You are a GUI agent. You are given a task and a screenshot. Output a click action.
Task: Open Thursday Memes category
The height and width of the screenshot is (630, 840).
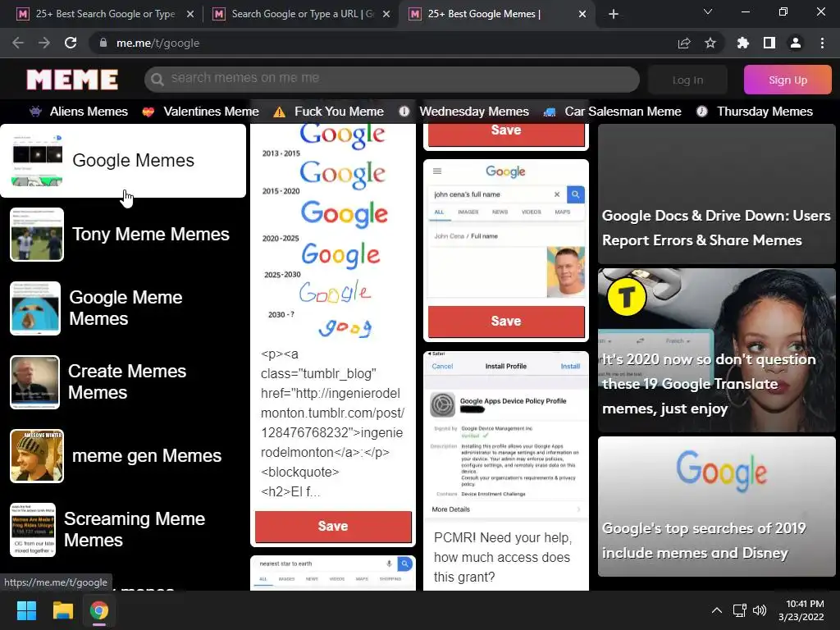[765, 112]
